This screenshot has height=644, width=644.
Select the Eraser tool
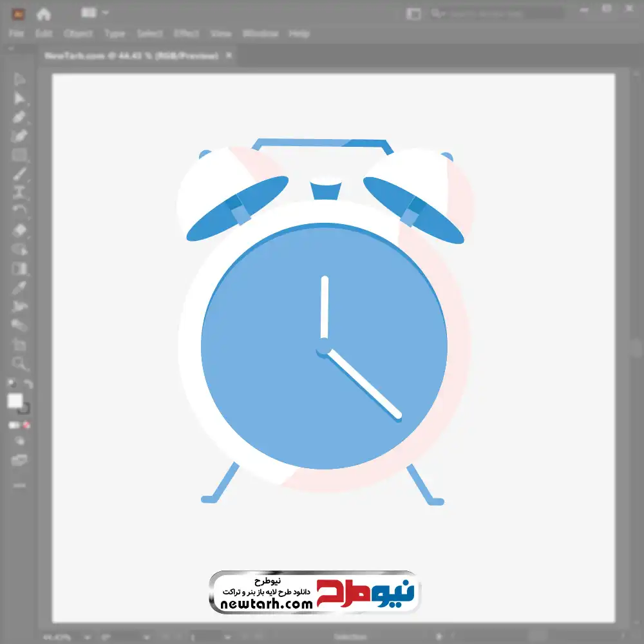19,230
